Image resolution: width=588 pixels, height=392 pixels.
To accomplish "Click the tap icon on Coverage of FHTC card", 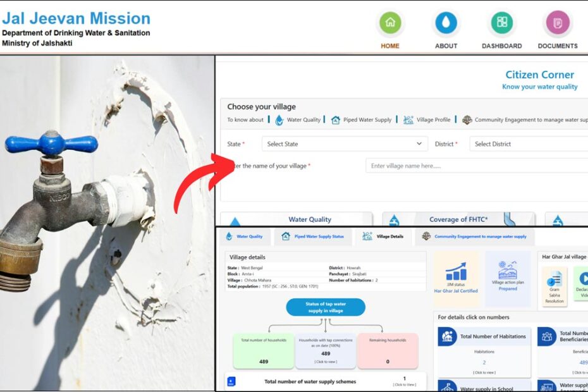I will (394, 220).
